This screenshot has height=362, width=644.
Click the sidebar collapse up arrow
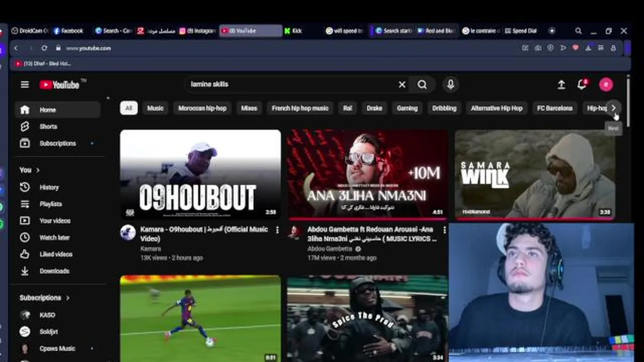point(108,98)
